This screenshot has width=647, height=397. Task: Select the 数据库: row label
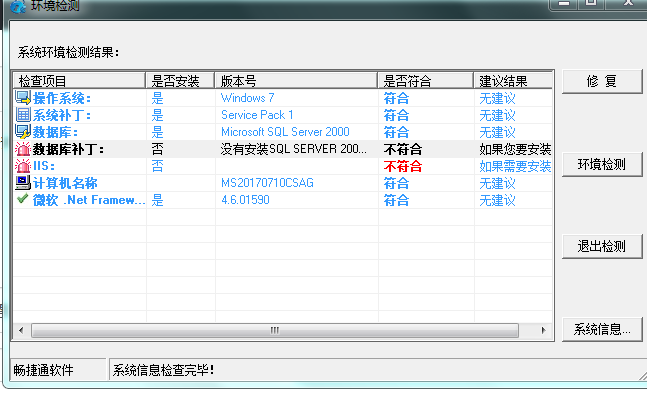[55, 132]
